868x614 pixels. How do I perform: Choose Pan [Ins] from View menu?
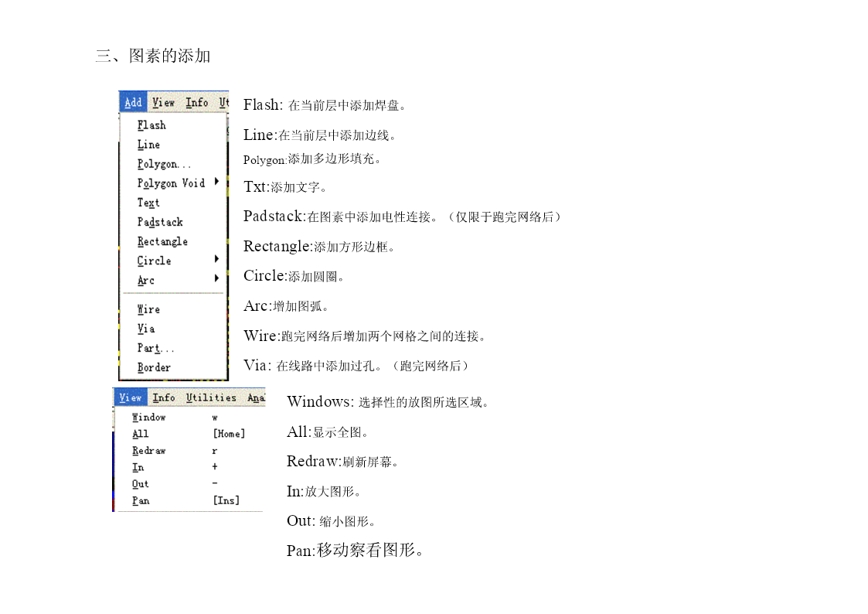[190, 500]
